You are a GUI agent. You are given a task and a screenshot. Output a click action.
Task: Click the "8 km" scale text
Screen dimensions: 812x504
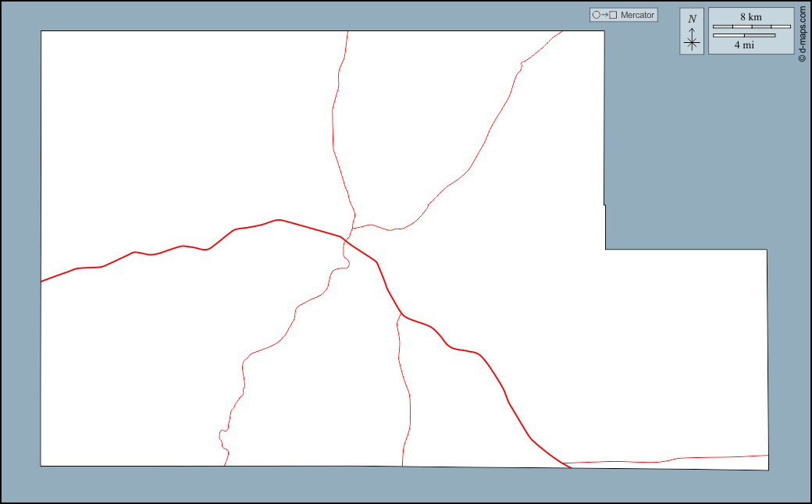[751, 16]
